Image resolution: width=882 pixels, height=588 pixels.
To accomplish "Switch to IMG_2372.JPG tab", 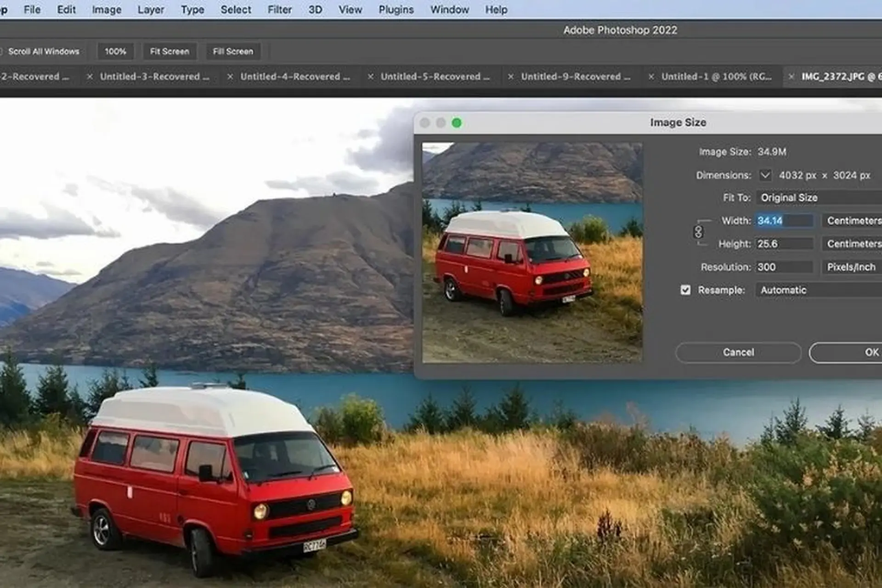I will click(x=841, y=77).
